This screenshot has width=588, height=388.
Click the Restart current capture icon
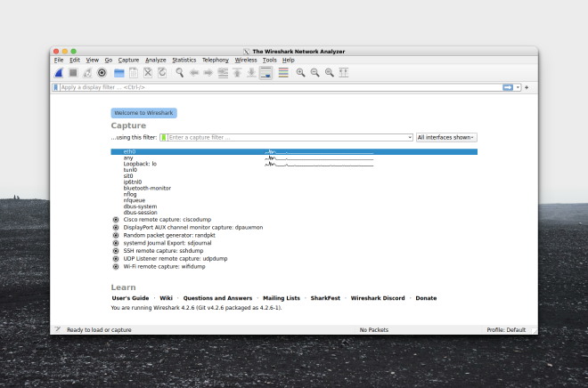point(87,73)
